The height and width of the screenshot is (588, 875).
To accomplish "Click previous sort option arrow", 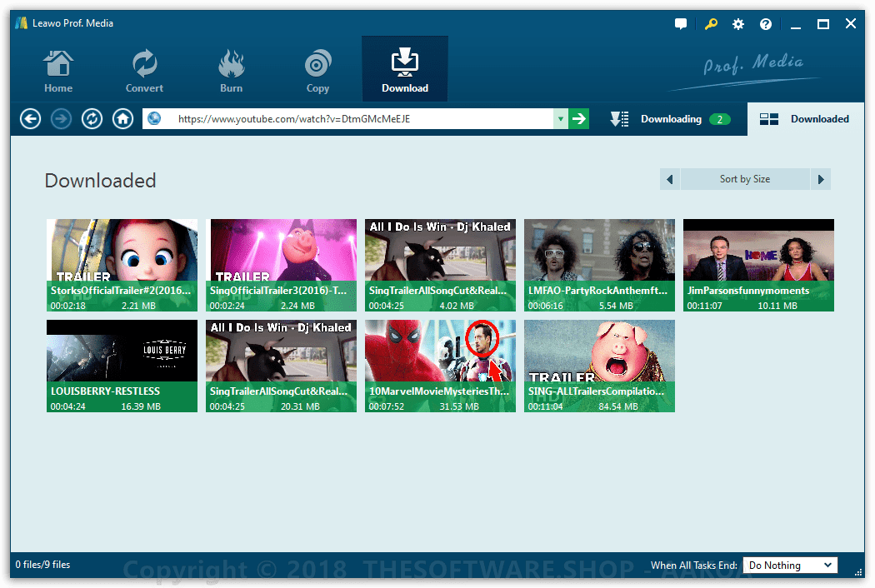I will pos(670,179).
